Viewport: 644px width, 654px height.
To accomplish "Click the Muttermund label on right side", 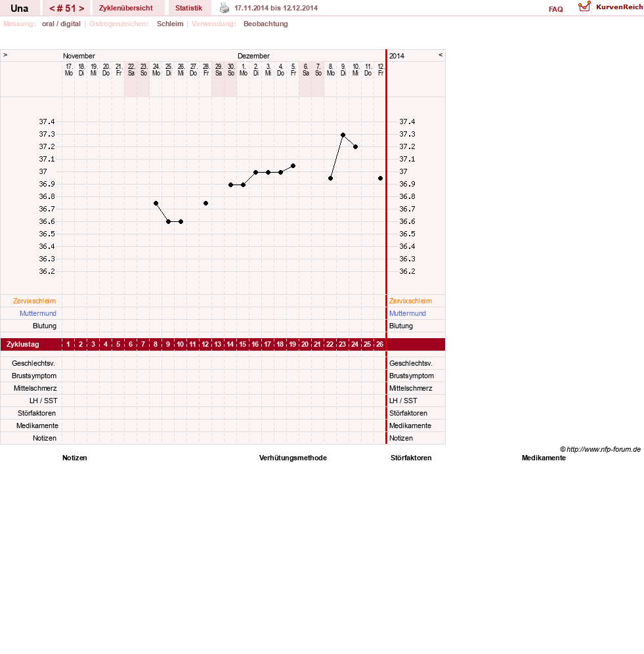I will click(408, 313).
